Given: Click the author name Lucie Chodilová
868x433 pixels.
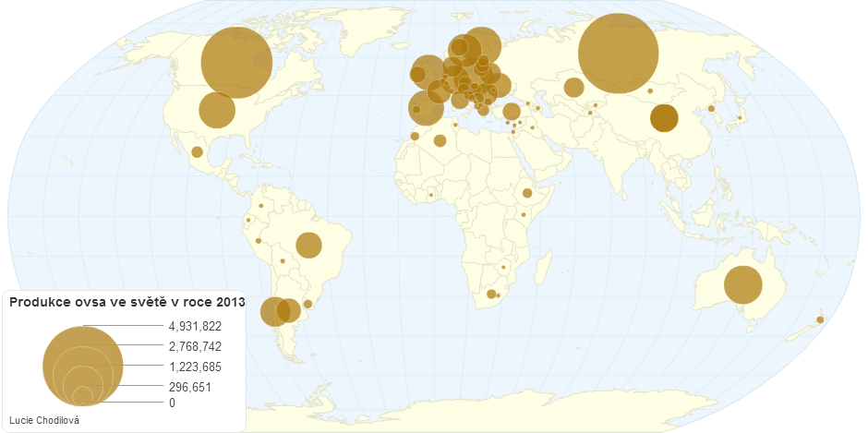Looking at the screenshot, I should coord(44,420).
